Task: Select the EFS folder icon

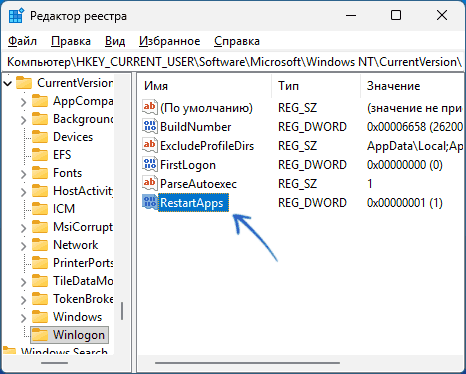Action: [x=40, y=155]
